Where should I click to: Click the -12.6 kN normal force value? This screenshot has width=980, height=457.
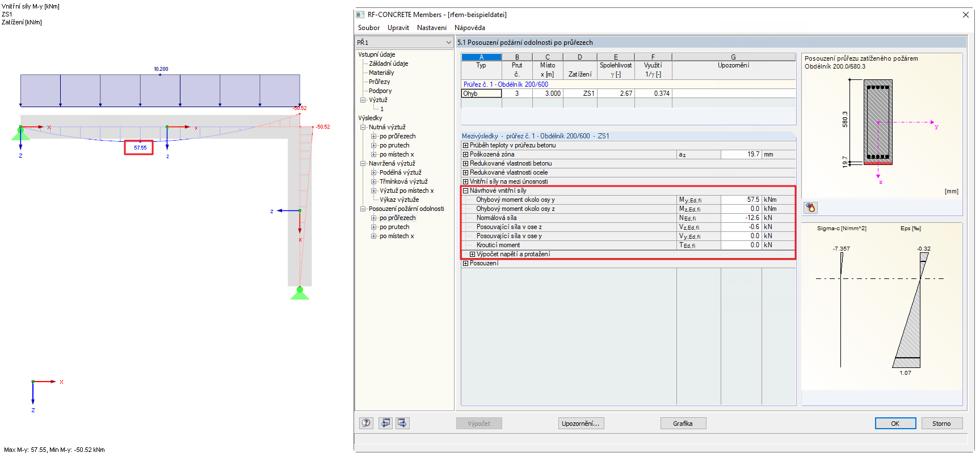point(742,218)
